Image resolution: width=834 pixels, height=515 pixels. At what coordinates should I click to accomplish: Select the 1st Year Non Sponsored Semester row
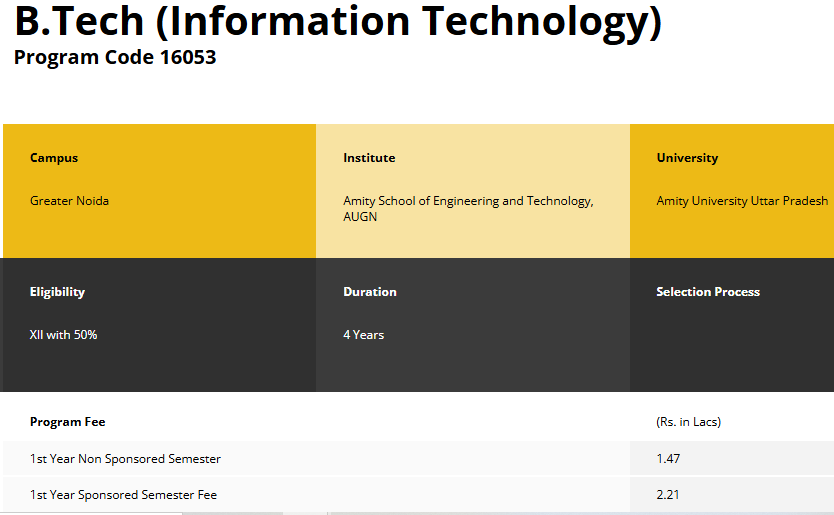coord(125,459)
